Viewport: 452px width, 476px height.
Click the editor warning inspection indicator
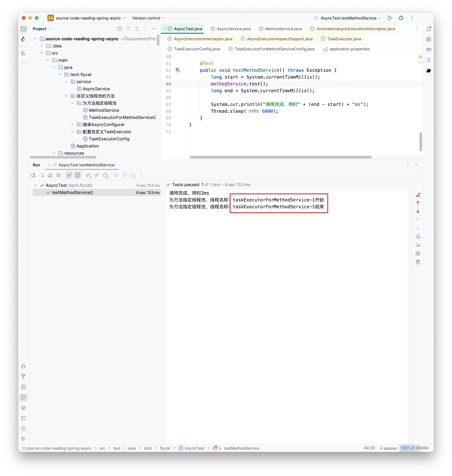(x=421, y=56)
